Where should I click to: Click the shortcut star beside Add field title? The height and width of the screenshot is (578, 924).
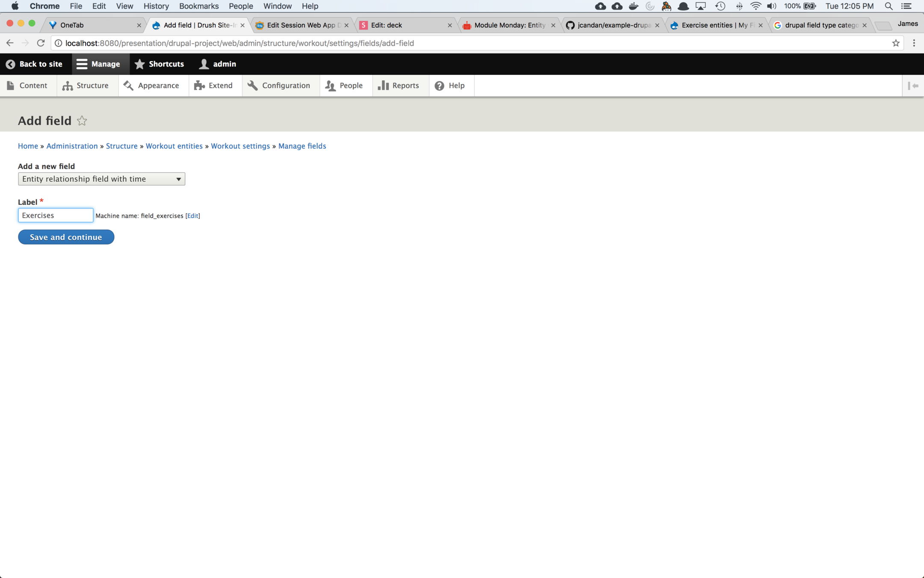pyautogui.click(x=82, y=121)
